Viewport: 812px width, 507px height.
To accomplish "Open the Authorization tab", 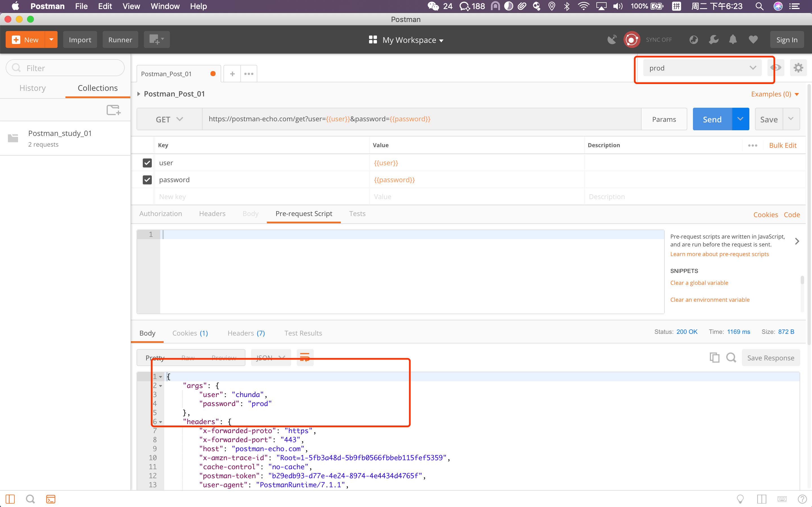I will (x=161, y=213).
